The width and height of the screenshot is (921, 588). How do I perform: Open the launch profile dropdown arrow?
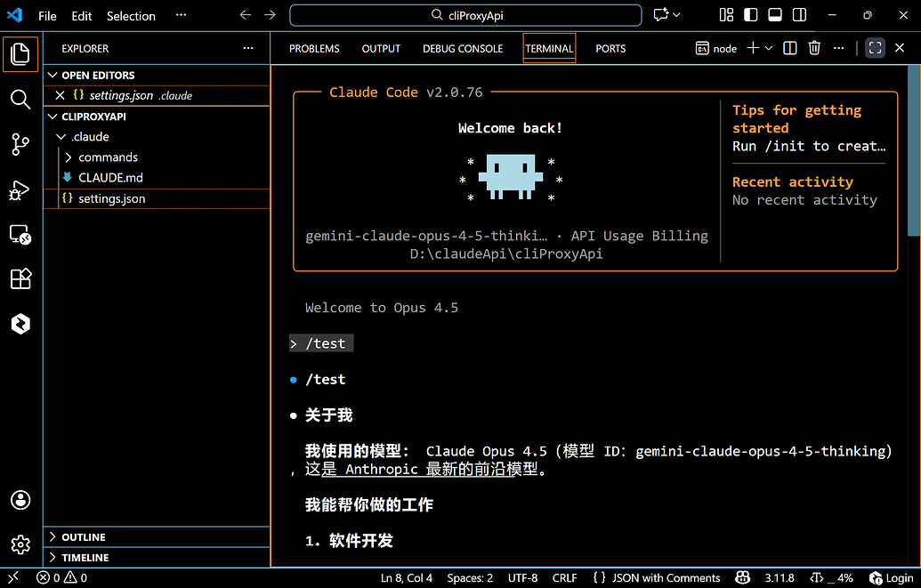pyautogui.click(x=768, y=48)
